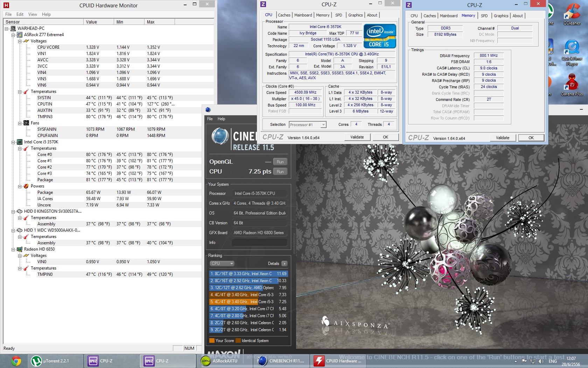Select ranking entry 3. 12C/12T AMD Opteron
This screenshot has height=368, width=588.
(x=248, y=288)
